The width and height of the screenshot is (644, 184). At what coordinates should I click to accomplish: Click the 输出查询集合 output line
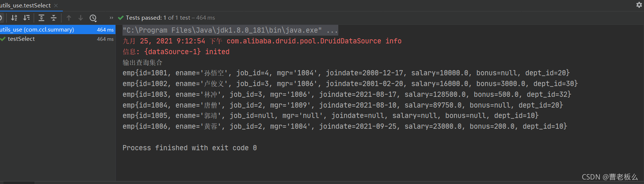(x=142, y=63)
